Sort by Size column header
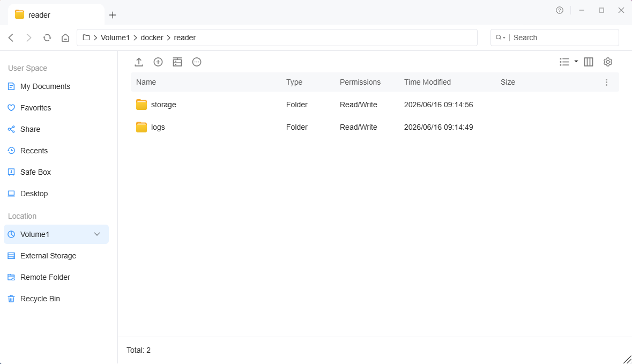Screen dimensions: 632x364 pyautogui.click(x=508, y=82)
